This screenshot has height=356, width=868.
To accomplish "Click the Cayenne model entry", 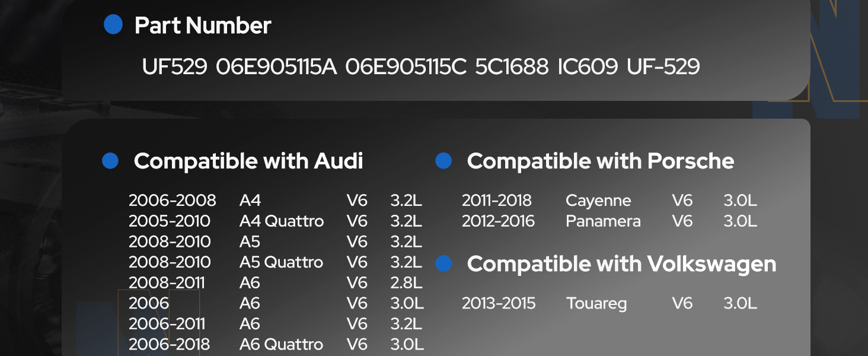I will click(598, 201).
